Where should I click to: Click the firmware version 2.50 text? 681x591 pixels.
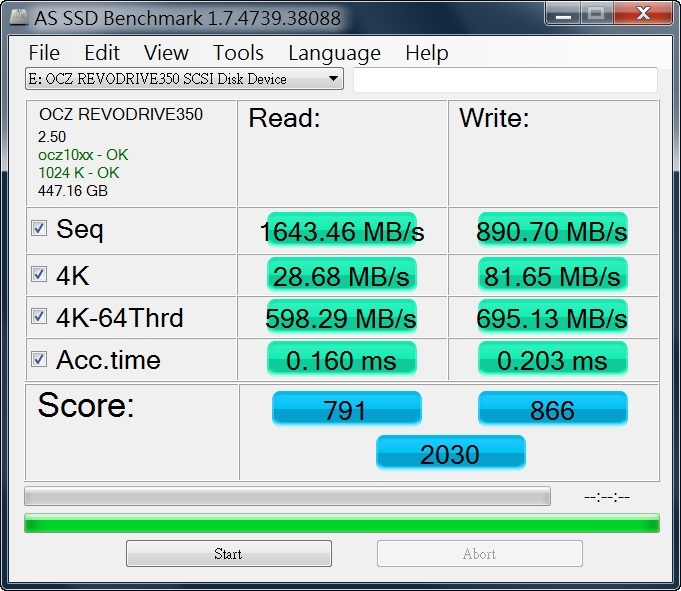[x=52, y=137]
